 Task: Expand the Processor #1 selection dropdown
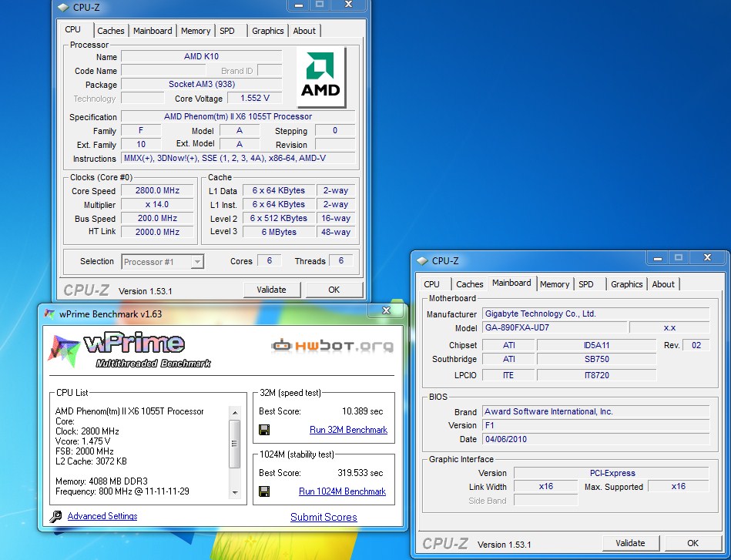pyautogui.click(x=197, y=262)
